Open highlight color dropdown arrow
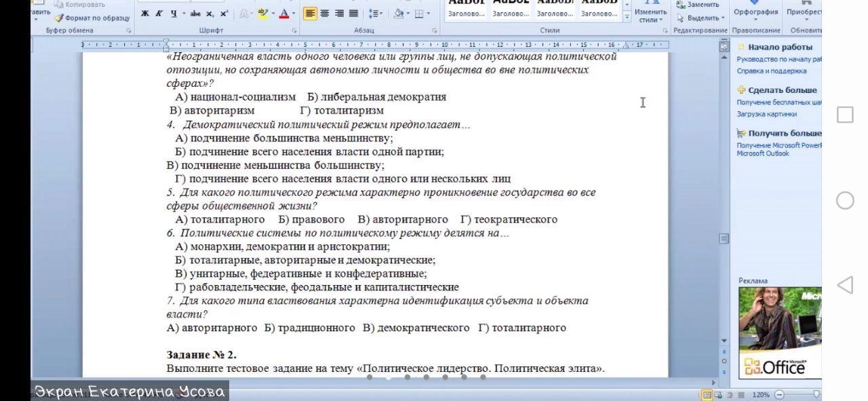The image size is (868, 401). pos(273,14)
